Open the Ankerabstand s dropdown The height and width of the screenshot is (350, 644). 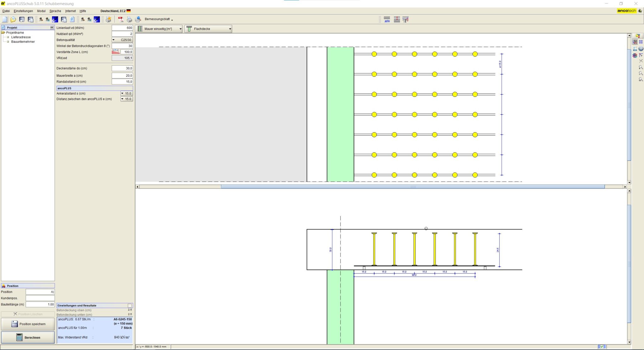127,93
